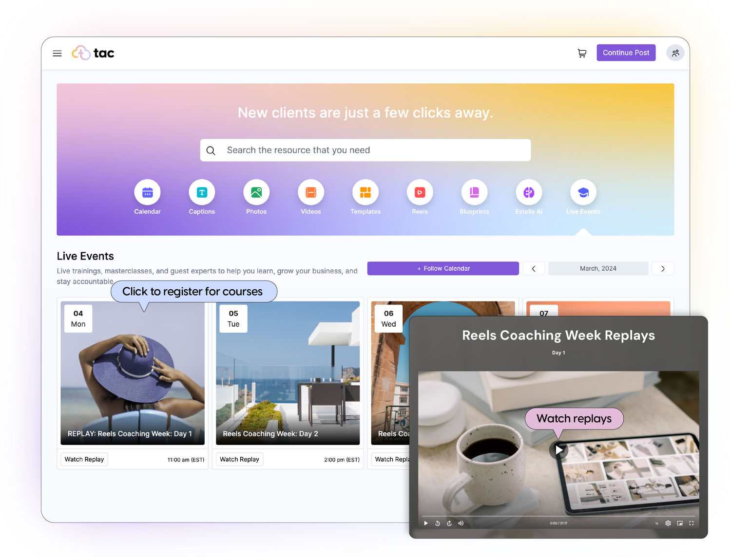731x560 pixels.
Task: Click the Day 1 label in the replay panel
Action: 558,353
